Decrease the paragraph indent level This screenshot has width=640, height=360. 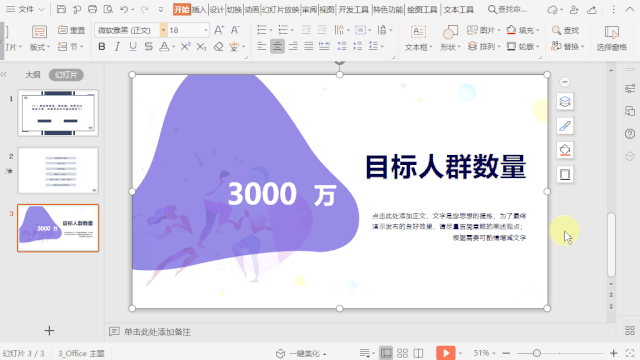(x=306, y=30)
